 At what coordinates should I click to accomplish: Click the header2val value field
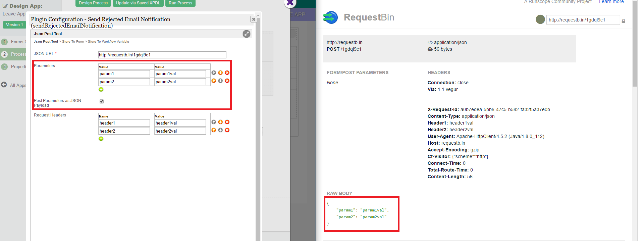180,131
